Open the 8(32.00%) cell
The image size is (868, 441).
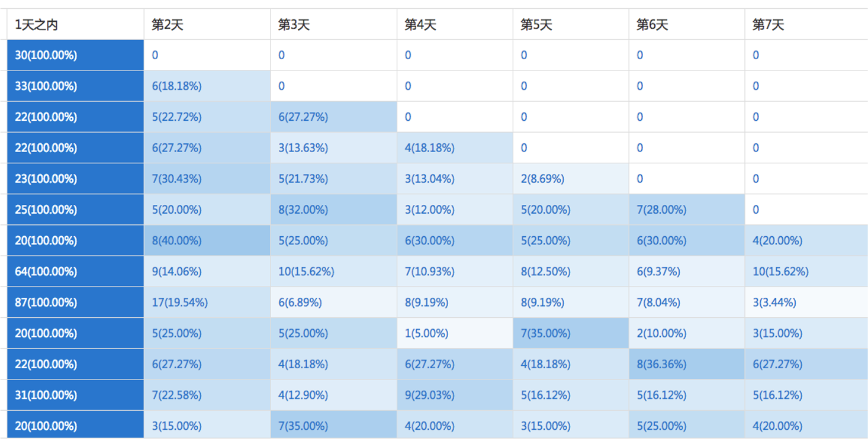pyautogui.click(x=303, y=210)
